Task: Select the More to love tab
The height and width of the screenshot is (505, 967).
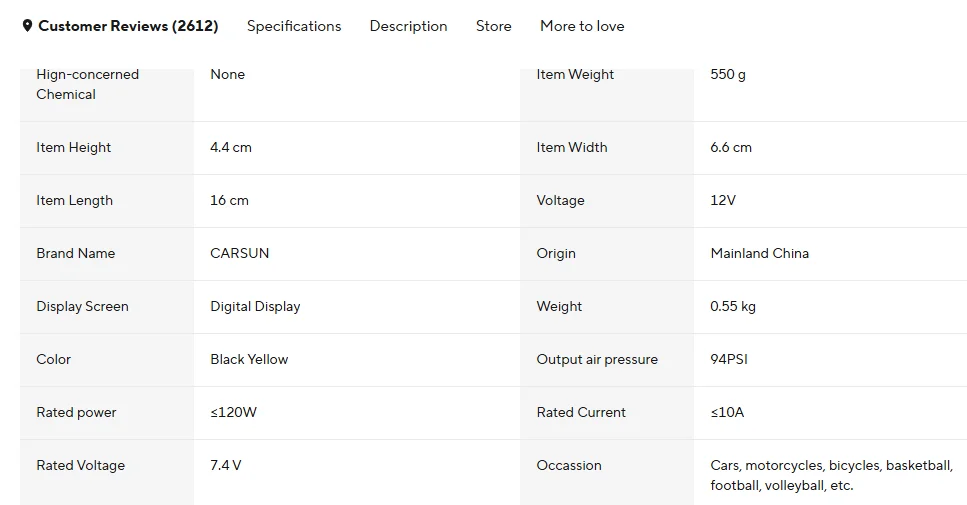Action: (x=582, y=26)
